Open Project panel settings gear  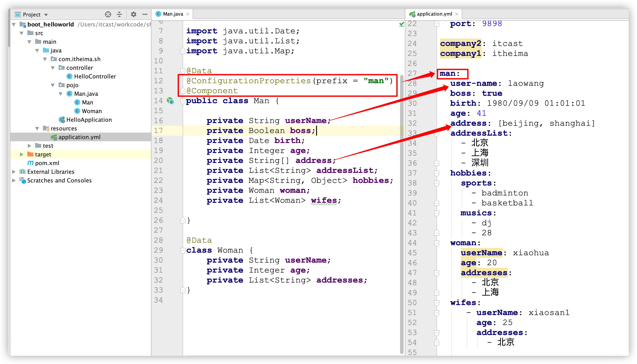[x=133, y=14]
